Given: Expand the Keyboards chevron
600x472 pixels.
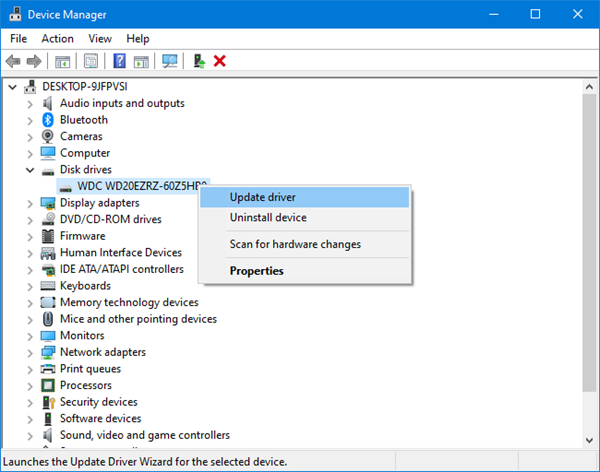Looking at the screenshot, I should (x=30, y=287).
